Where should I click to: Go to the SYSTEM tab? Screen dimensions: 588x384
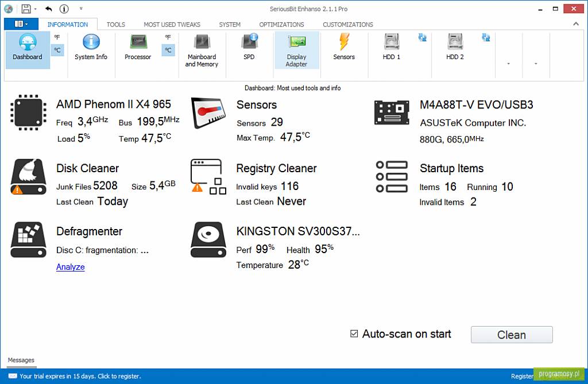click(x=230, y=24)
